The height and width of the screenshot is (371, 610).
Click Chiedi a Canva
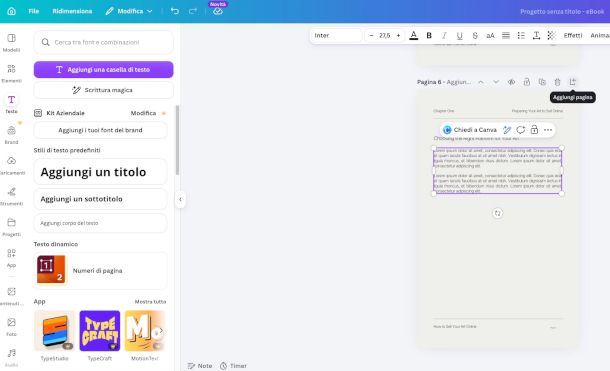(470, 130)
